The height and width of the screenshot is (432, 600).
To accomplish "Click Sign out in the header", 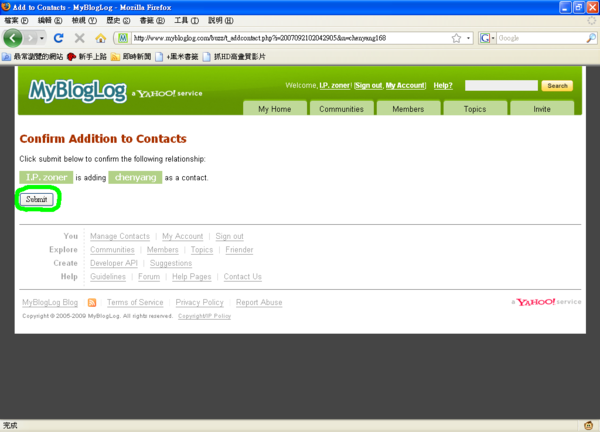I will (368, 85).
